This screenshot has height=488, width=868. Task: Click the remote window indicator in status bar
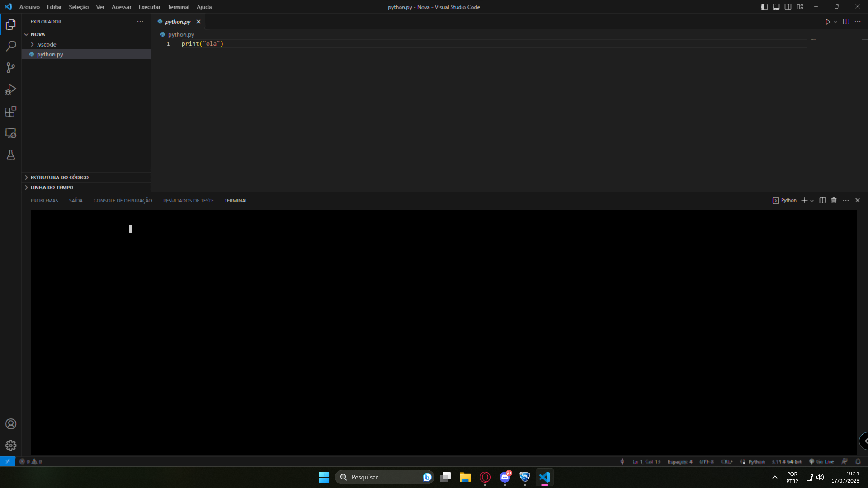coord(8,461)
